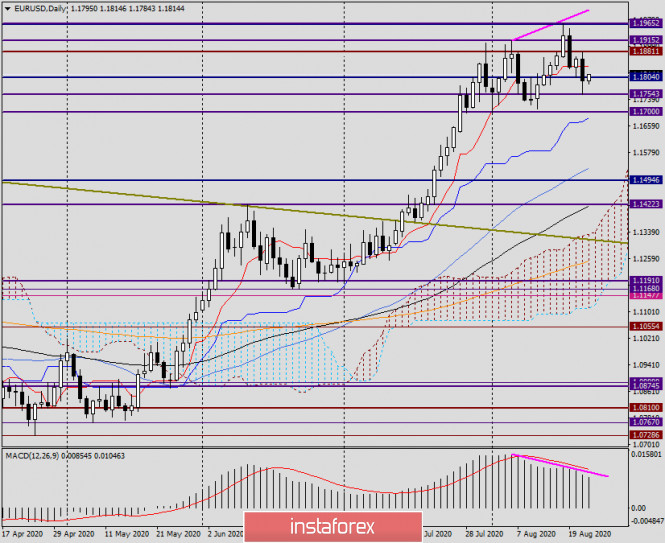Click the EURUSD,Daily chart title
The width and height of the screenshot is (665, 543).
click(x=36, y=7)
